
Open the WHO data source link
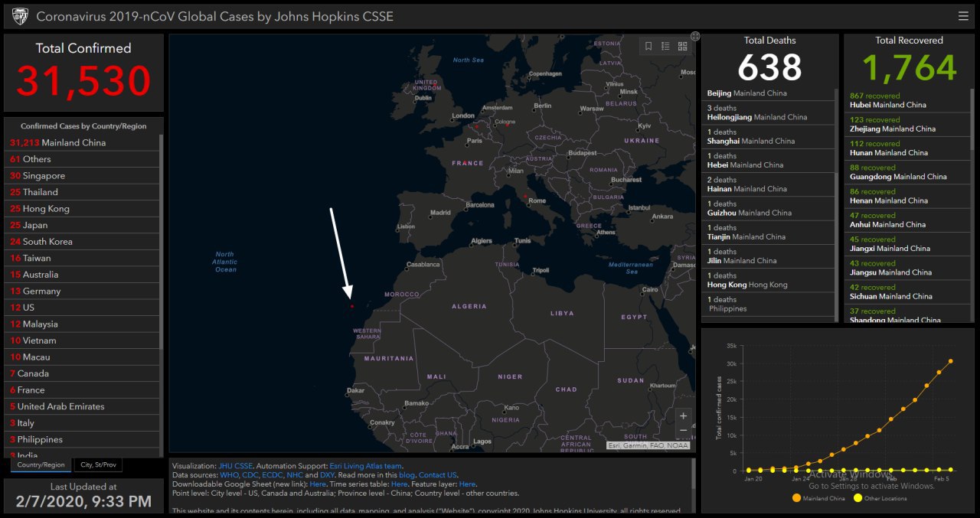[228, 475]
